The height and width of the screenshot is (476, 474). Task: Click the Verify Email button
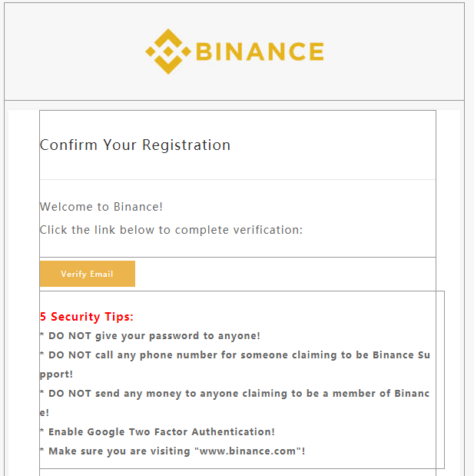point(88,274)
